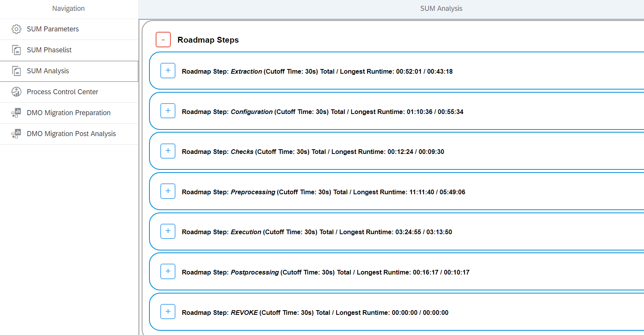Select SUM Analysis navigation entry
The image size is (644, 335).
point(69,71)
